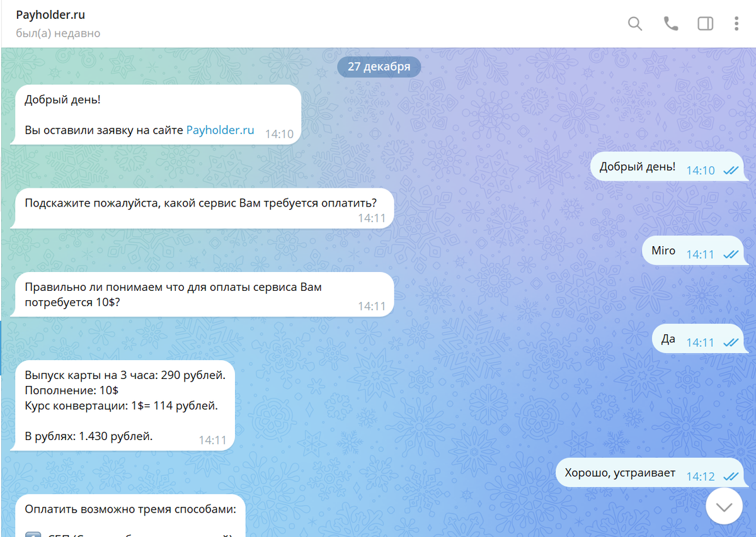The width and height of the screenshot is (756, 537).
Task: Click read checkmarks on the 'Miro' message
Action: [731, 255]
